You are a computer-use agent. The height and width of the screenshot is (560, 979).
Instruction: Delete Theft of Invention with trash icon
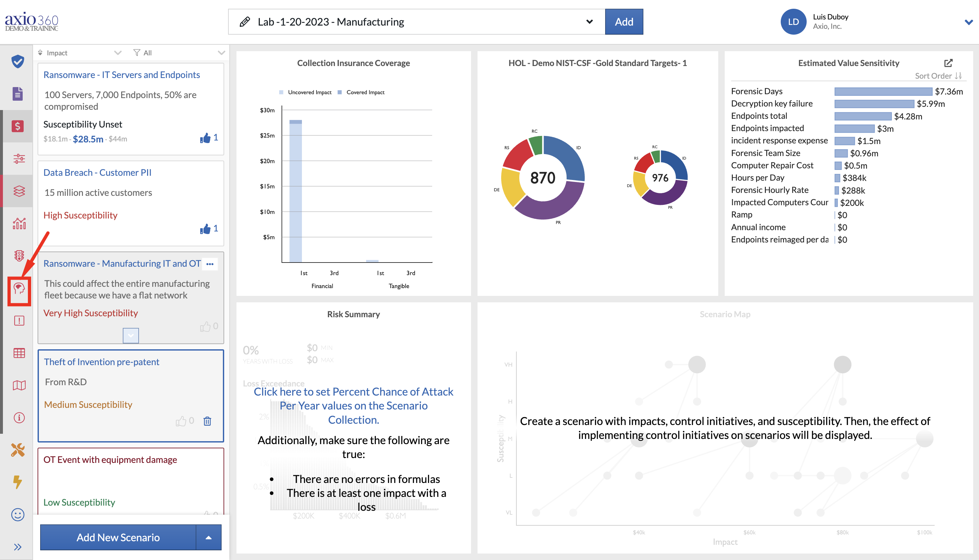click(x=207, y=421)
